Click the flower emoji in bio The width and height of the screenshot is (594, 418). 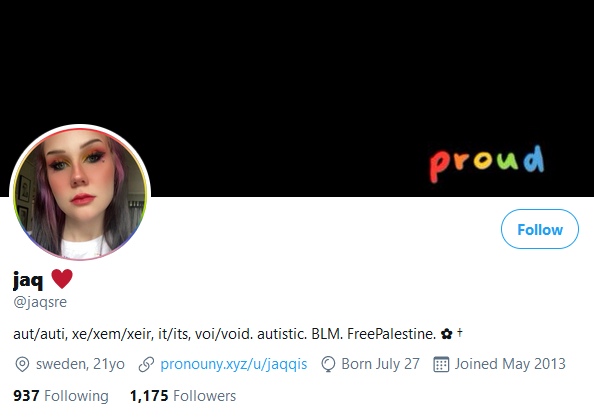point(447,334)
